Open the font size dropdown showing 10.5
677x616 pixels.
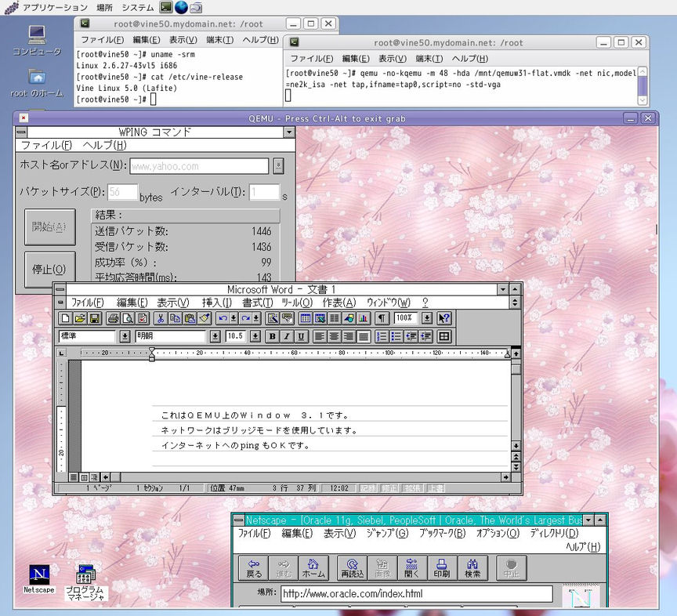tap(255, 336)
